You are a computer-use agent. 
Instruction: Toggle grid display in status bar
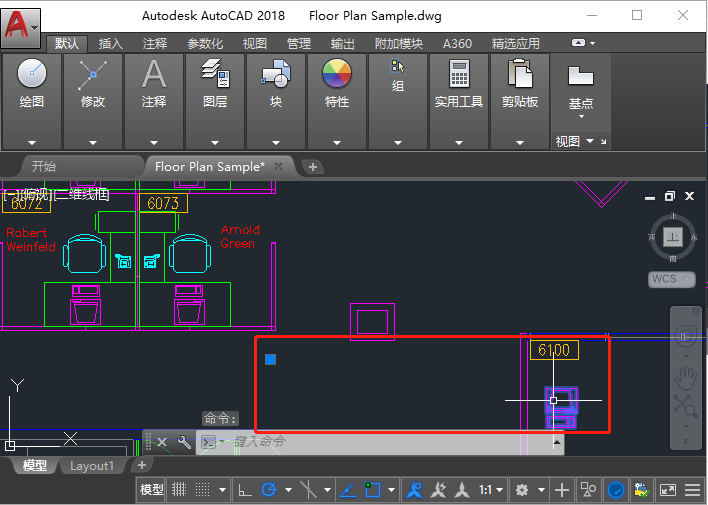pos(179,490)
